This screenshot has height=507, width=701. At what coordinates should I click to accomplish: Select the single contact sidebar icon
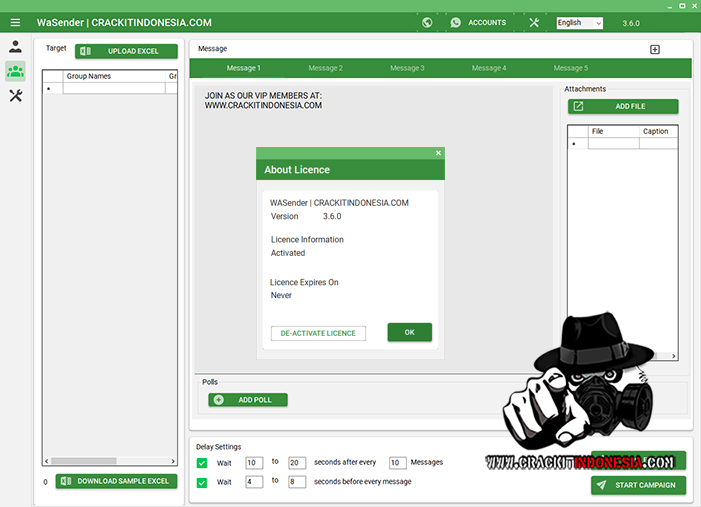pos(15,47)
